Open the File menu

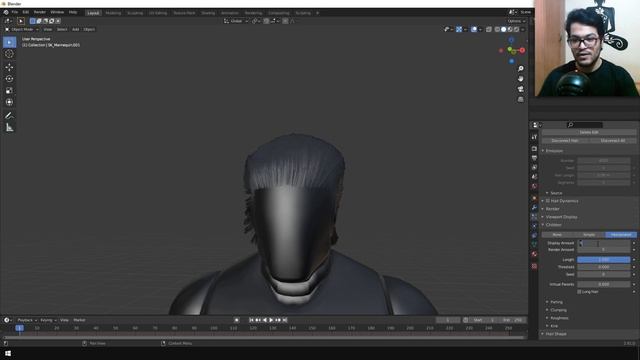[15, 13]
